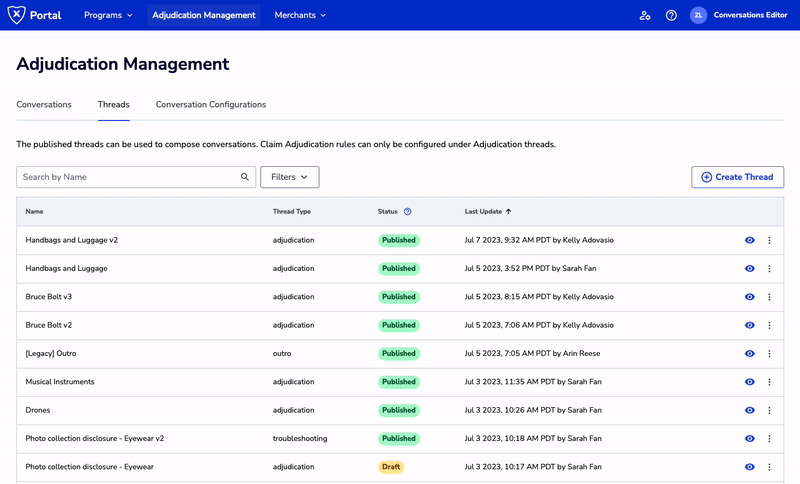Switch to Conversation Configurations tab
800x484 pixels.
211,104
